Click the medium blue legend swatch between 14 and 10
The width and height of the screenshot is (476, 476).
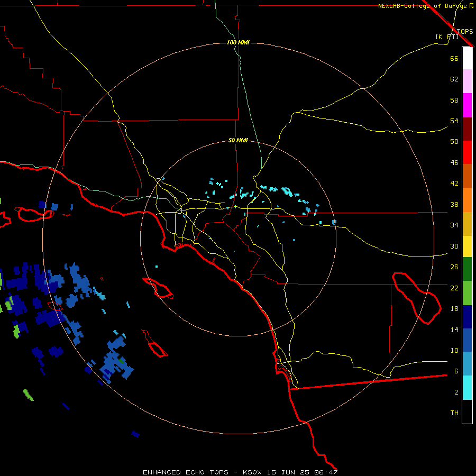467,340
